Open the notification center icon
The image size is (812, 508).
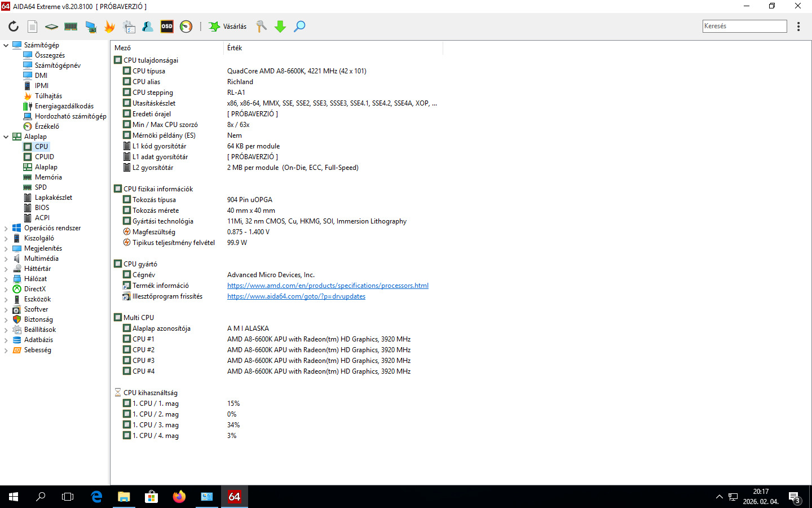point(795,497)
